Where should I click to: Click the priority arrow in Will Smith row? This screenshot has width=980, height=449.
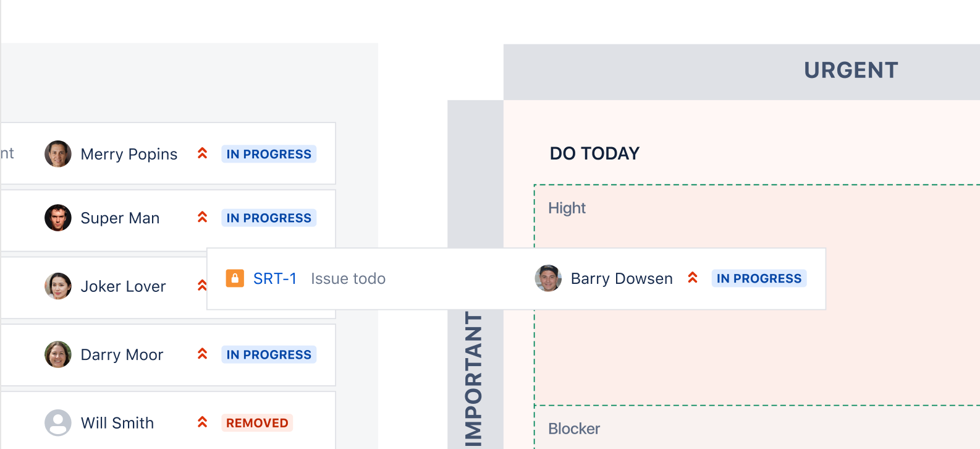tap(202, 422)
